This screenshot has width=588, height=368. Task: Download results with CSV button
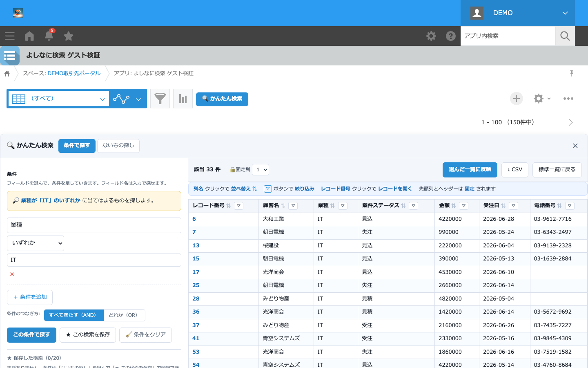tap(515, 170)
